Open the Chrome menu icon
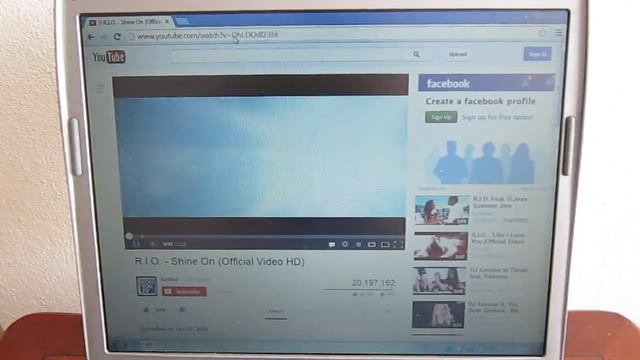 tap(559, 32)
